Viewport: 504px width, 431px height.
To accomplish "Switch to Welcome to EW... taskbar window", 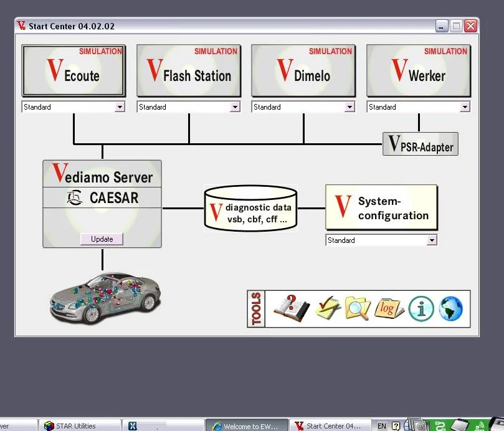I will point(247,425).
